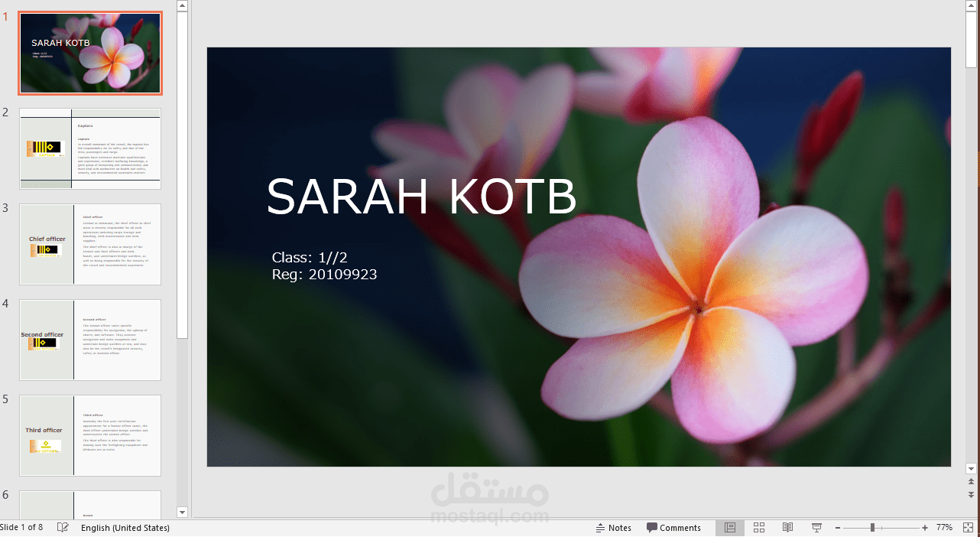Go to next slide double-arrow button

[972, 494]
